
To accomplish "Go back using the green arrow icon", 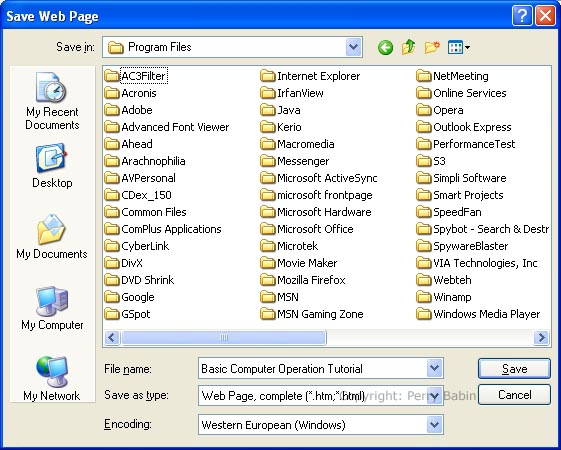I will 385,47.
